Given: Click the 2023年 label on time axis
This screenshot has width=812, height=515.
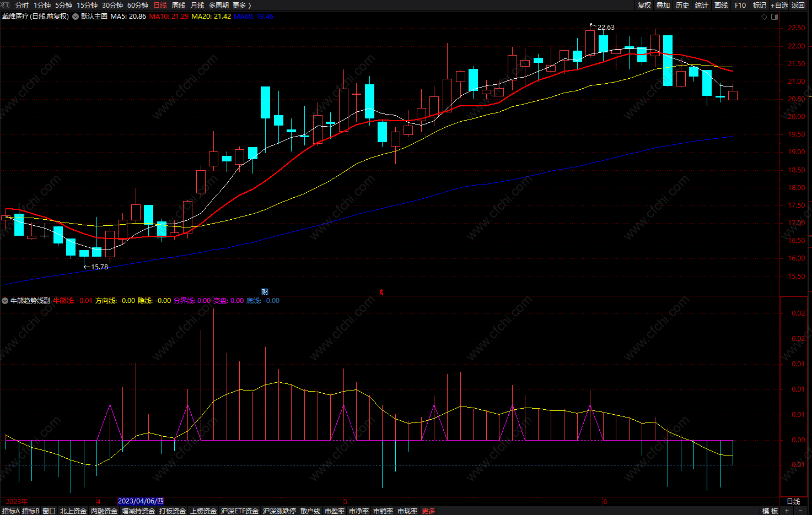Looking at the screenshot, I should (x=17, y=501).
